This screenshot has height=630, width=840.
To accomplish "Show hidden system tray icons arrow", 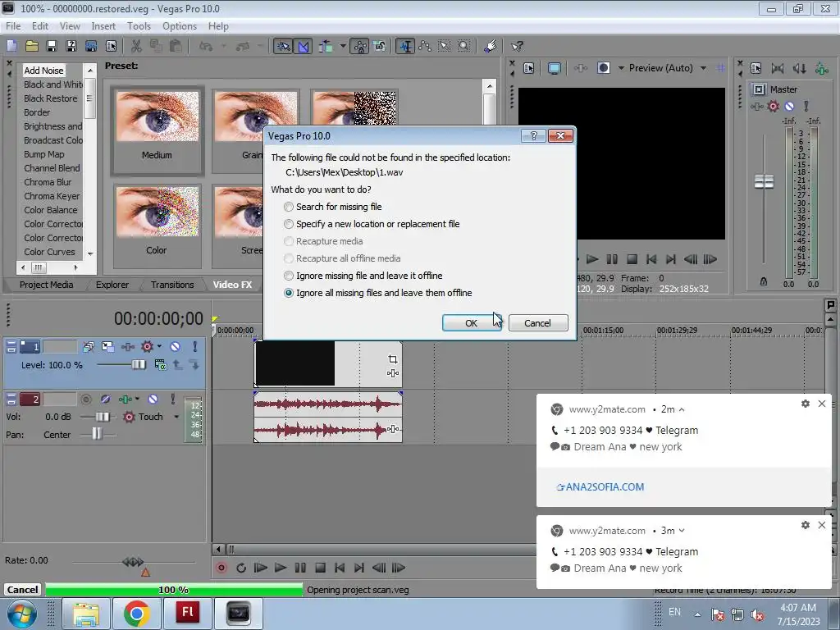I will (697, 614).
